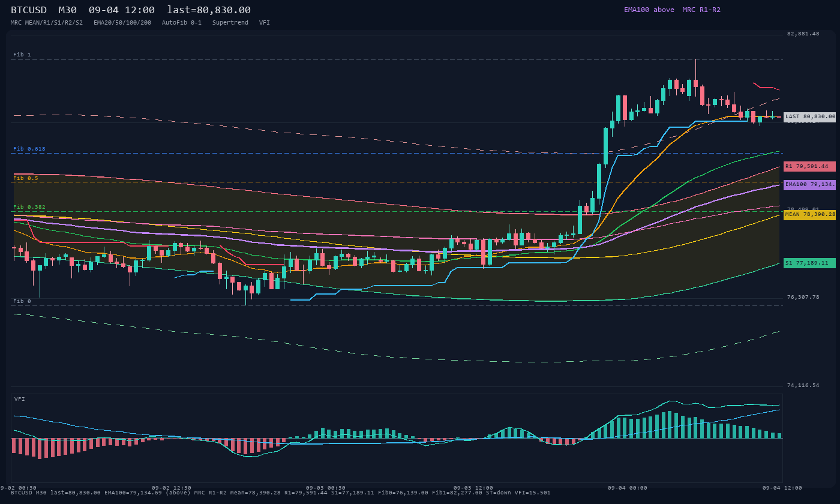The image size is (840, 504).
Task: Select the 'Supertrend' legend entry
Action: coord(230,22)
